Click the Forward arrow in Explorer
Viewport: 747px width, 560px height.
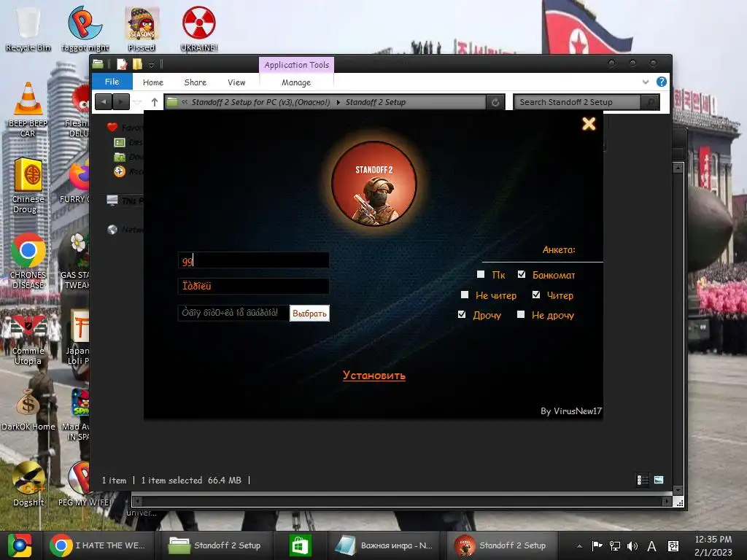[120, 102]
